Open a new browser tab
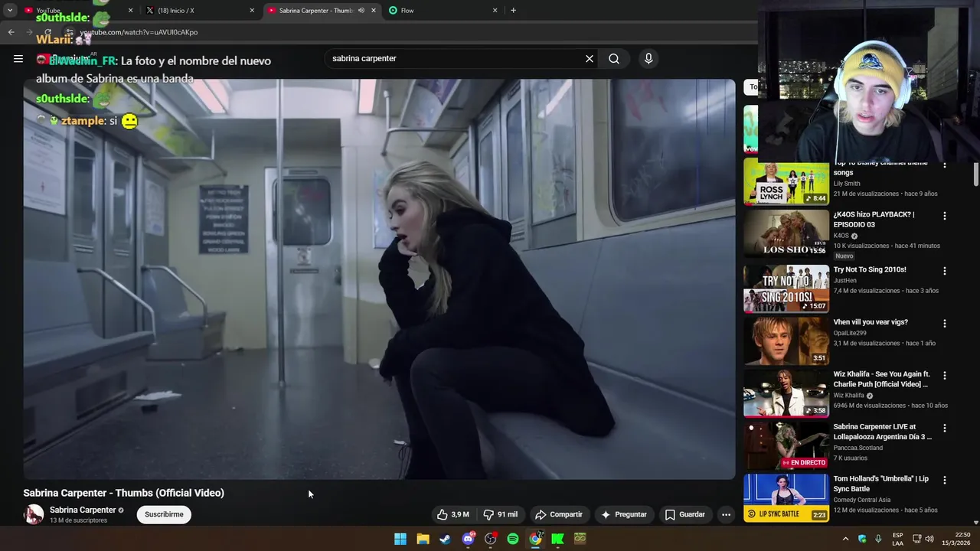The height and width of the screenshot is (551, 980). pyautogui.click(x=513, y=11)
